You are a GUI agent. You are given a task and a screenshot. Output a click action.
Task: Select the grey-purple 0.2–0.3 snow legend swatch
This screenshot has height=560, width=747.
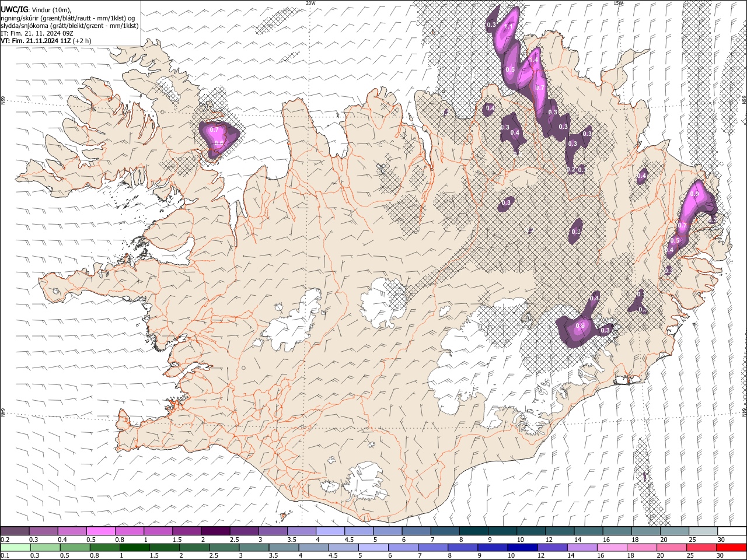(x=15, y=531)
